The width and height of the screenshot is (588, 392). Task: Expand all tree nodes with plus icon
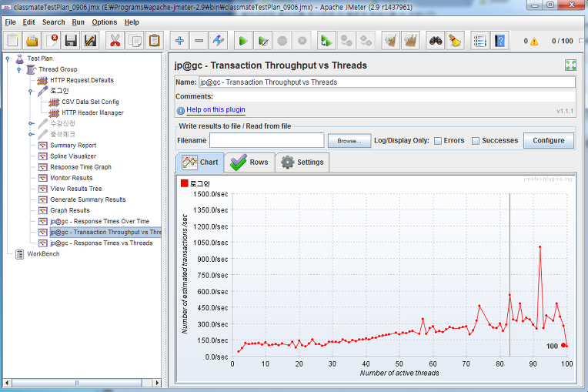[x=179, y=41]
